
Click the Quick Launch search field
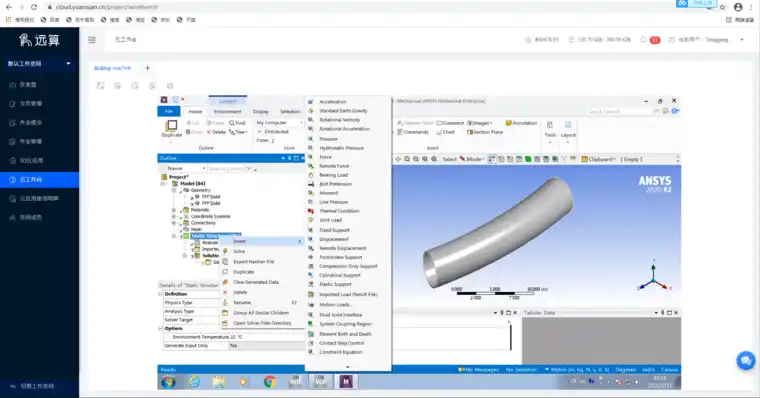click(619, 111)
